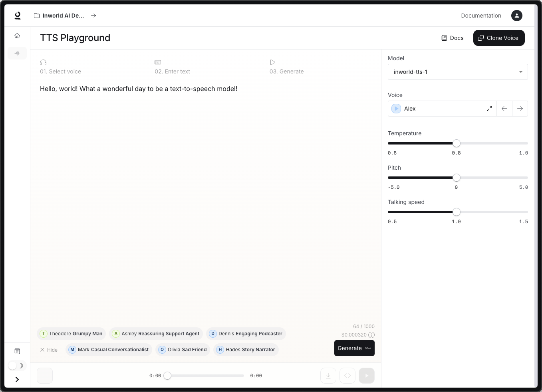The image size is (542, 392).
Task: Select Dennis Engaging Podcaster chip
Action: pyautogui.click(x=246, y=334)
